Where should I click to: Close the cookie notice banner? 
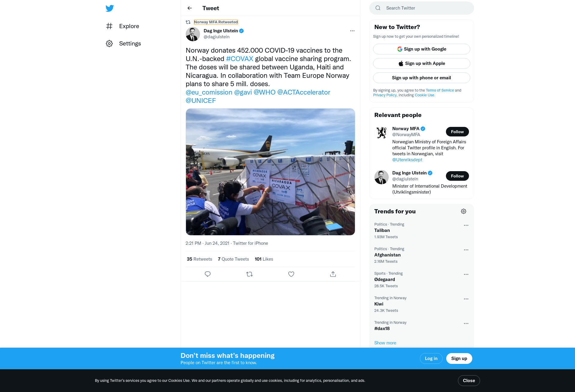(x=469, y=381)
